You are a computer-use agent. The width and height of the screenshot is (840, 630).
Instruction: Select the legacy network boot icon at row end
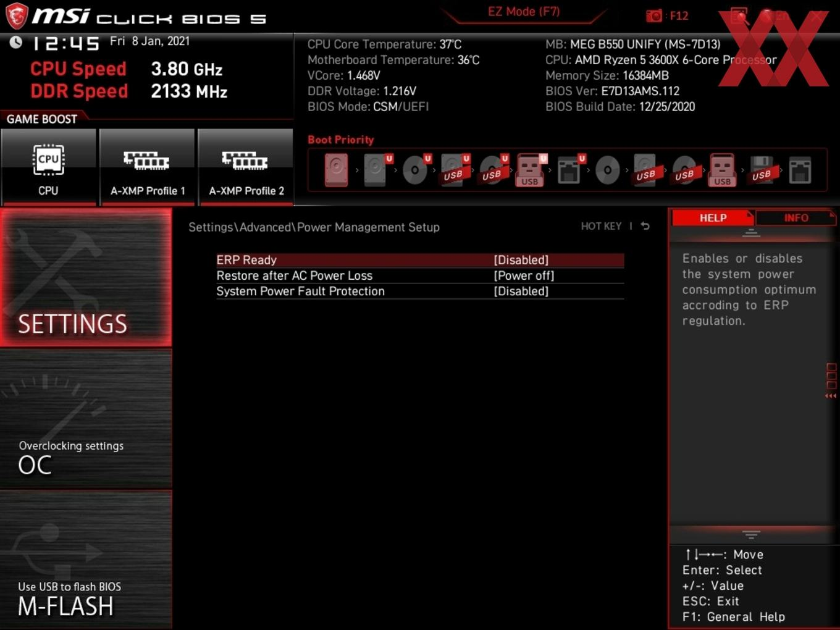(800, 170)
